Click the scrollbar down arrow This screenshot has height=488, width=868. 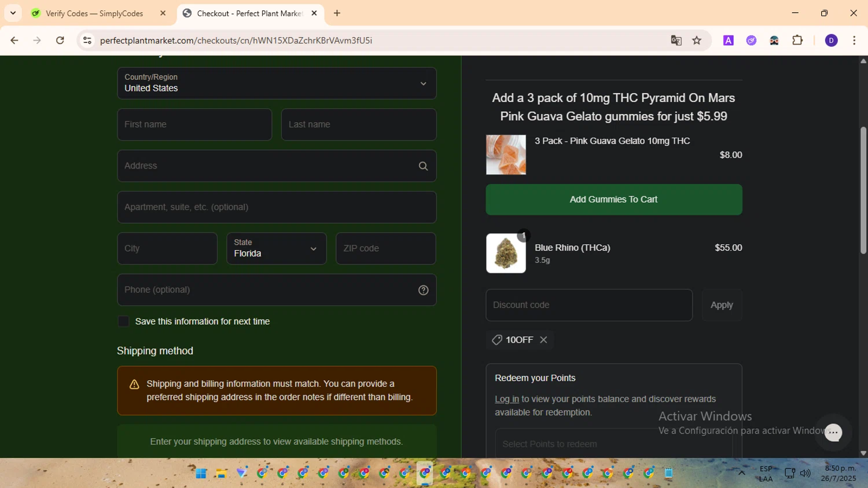click(x=863, y=453)
